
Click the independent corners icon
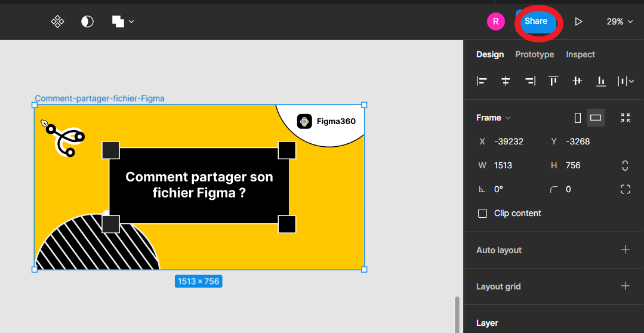pyautogui.click(x=625, y=189)
